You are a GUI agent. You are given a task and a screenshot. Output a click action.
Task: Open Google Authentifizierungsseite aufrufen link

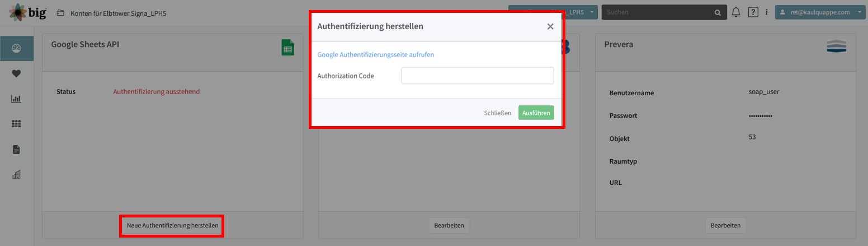[376, 54]
